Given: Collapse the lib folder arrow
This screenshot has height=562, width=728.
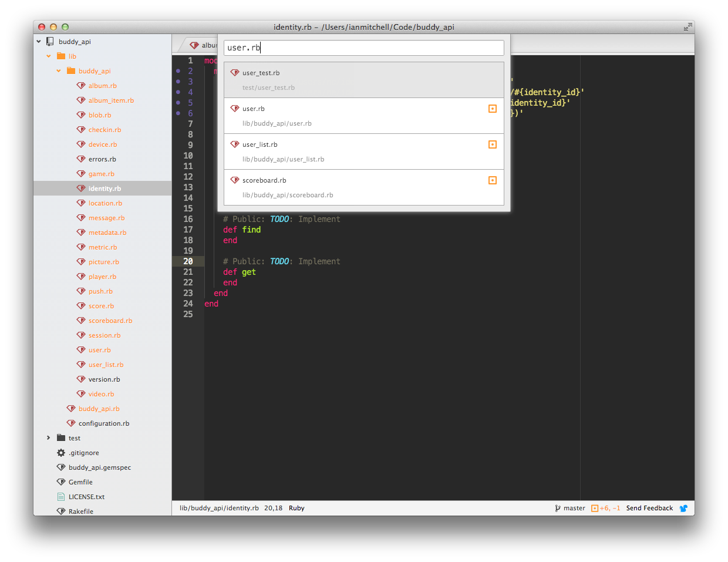Looking at the screenshot, I should coord(49,56).
